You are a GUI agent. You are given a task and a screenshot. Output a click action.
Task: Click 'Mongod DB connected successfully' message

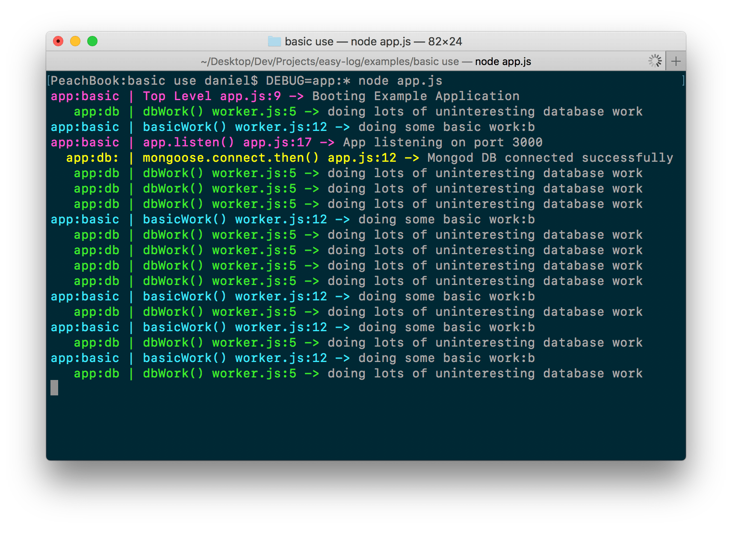[x=550, y=158]
